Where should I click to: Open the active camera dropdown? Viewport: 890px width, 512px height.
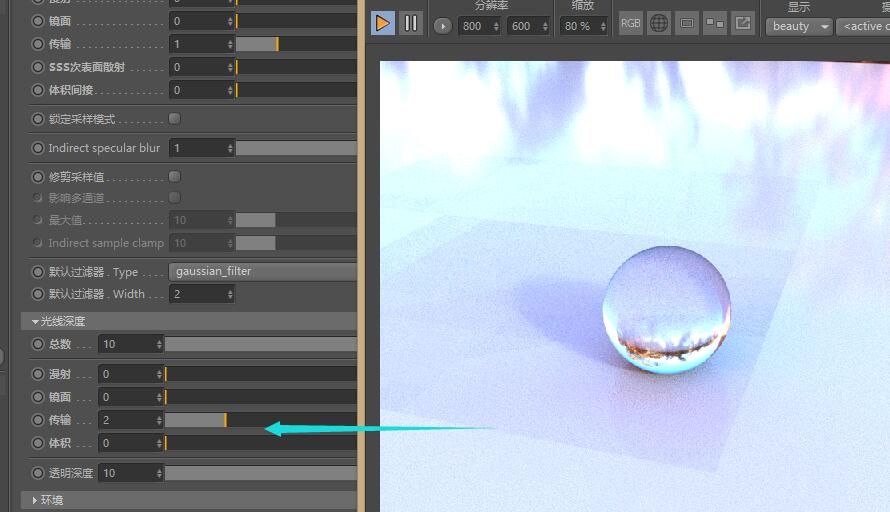863,26
